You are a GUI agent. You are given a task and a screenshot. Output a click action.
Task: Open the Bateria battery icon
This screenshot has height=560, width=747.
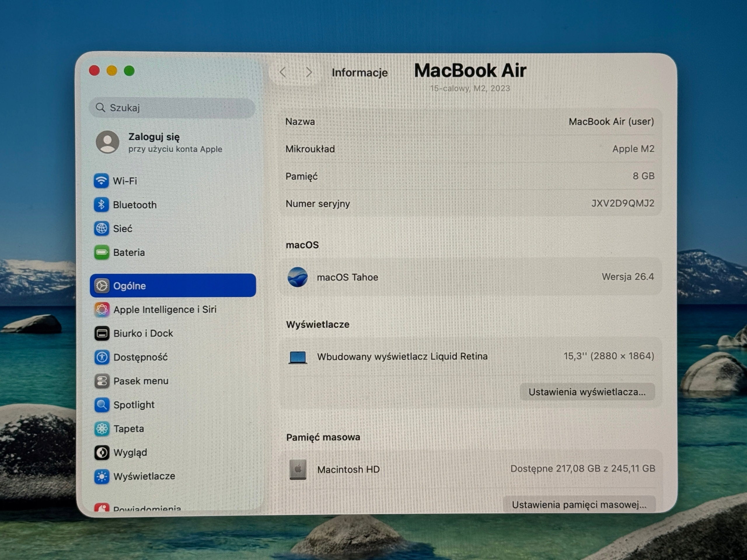pos(101,253)
